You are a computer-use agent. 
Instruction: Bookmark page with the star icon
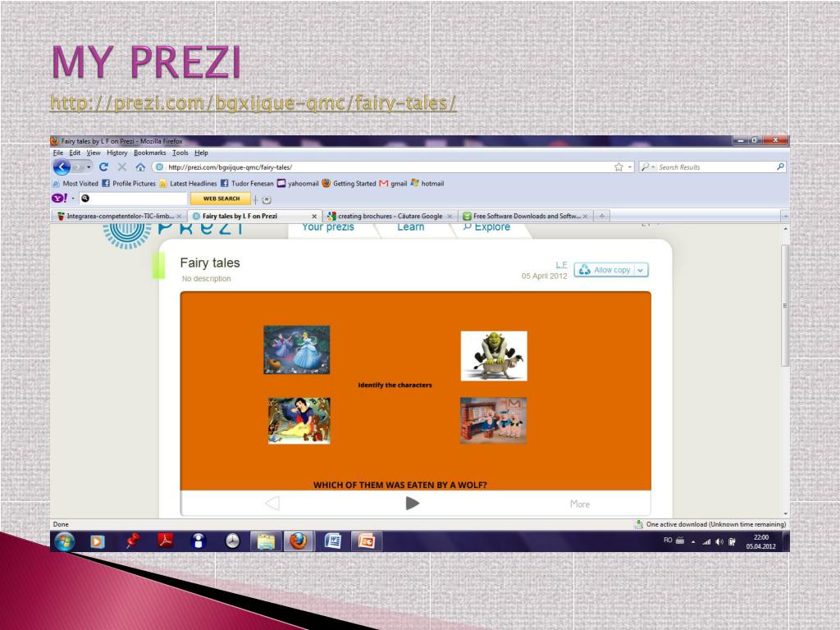tap(619, 167)
